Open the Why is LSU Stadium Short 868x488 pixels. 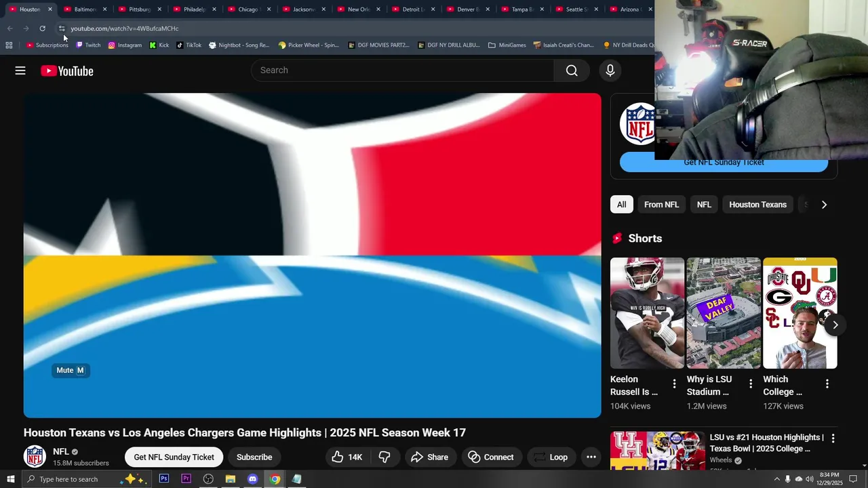[x=724, y=313]
